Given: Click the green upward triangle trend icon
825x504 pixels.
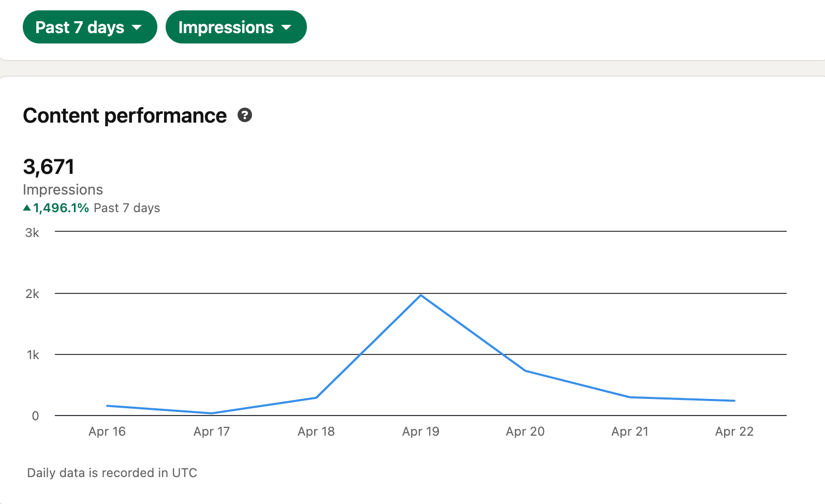Looking at the screenshot, I should click(27, 208).
